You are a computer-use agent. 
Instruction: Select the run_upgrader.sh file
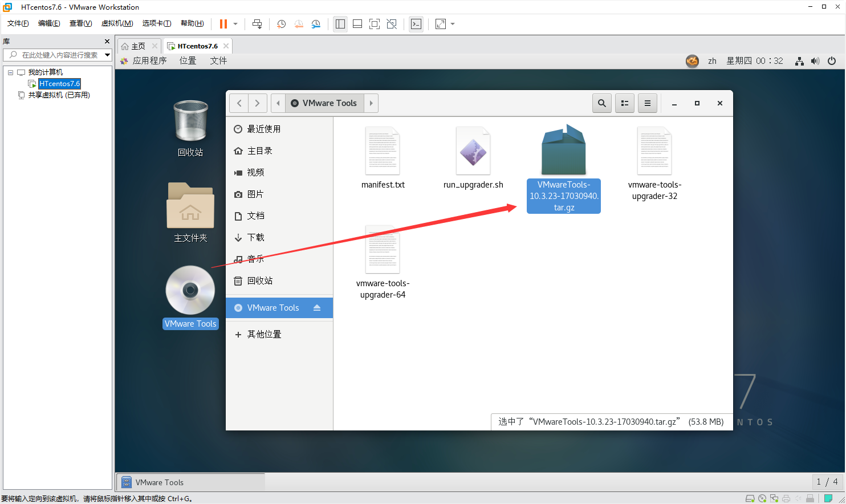[473, 158]
